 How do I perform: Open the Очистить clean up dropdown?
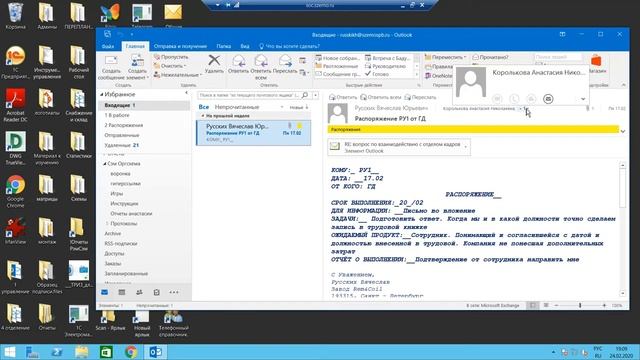click(x=170, y=66)
